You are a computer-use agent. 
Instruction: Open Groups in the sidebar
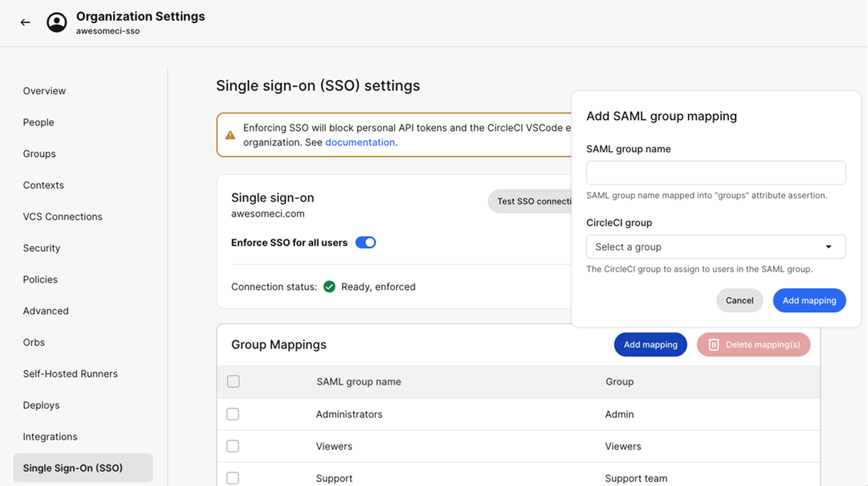tap(39, 154)
